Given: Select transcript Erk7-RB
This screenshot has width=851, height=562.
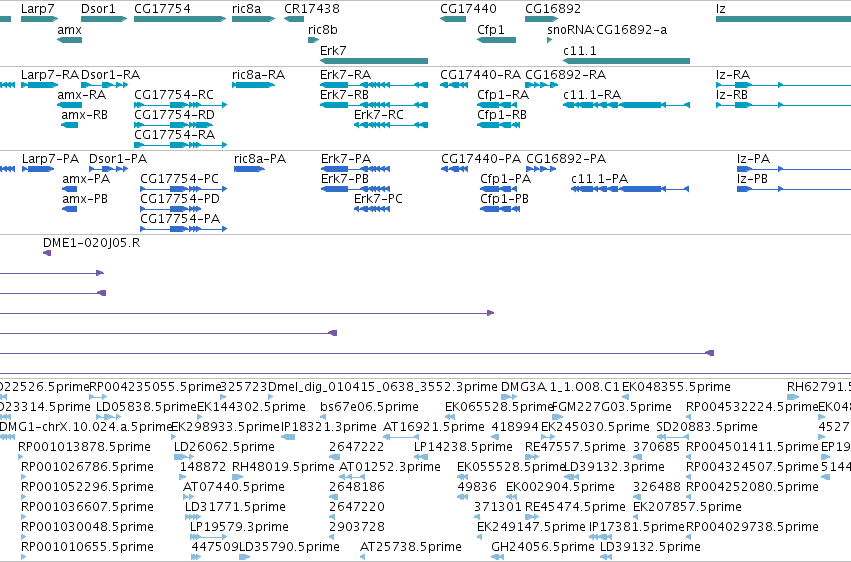Looking at the screenshot, I should (374, 105).
